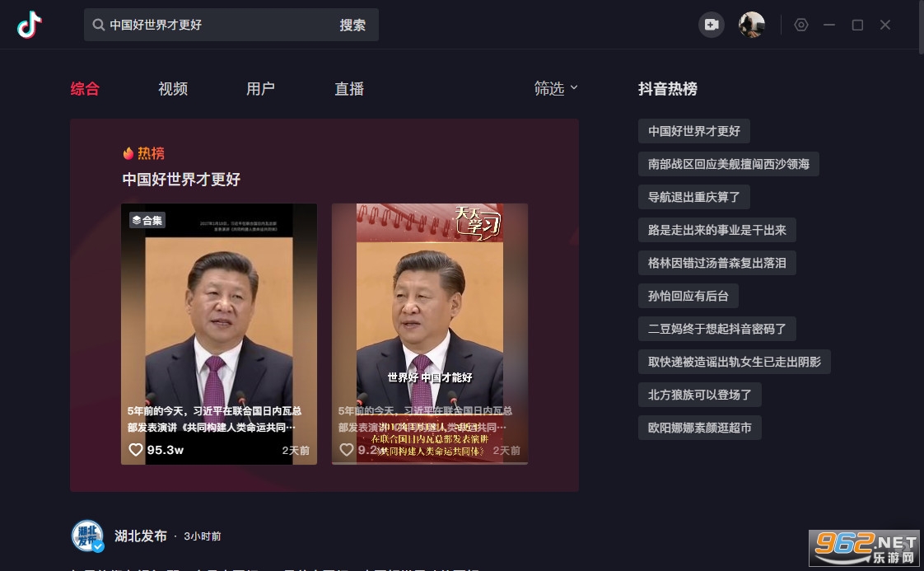The width and height of the screenshot is (924, 571).
Task: Open hot topic 格林因错过汤普森复出落泪
Action: [x=716, y=263]
